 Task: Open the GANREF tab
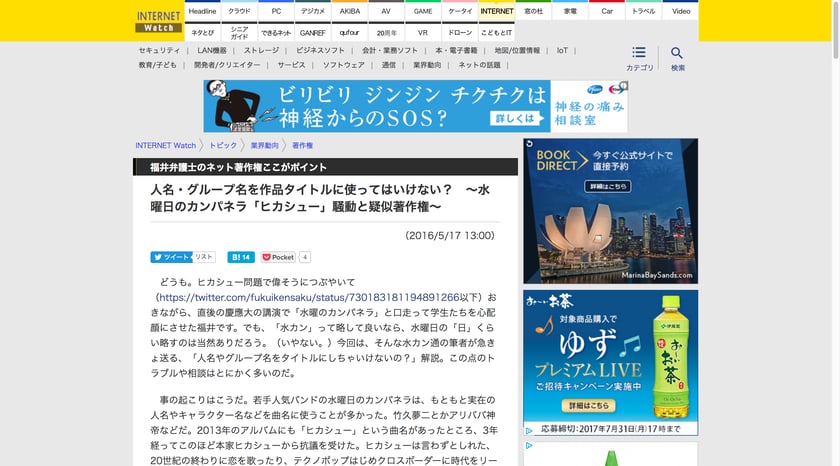click(313, 33)
